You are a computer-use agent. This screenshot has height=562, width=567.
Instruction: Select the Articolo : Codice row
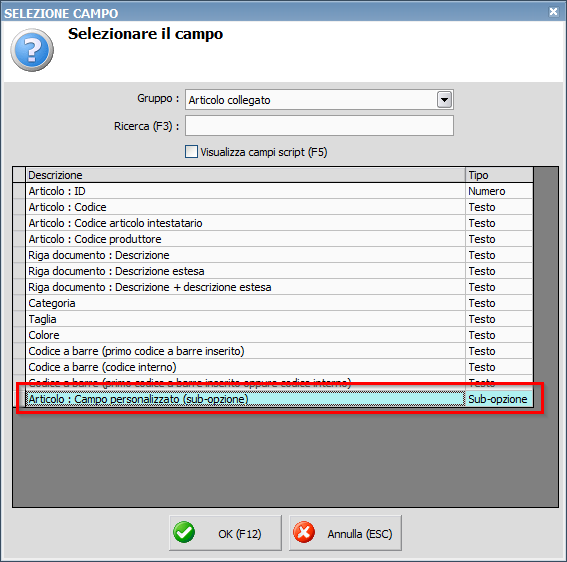[x=279, y=207]
